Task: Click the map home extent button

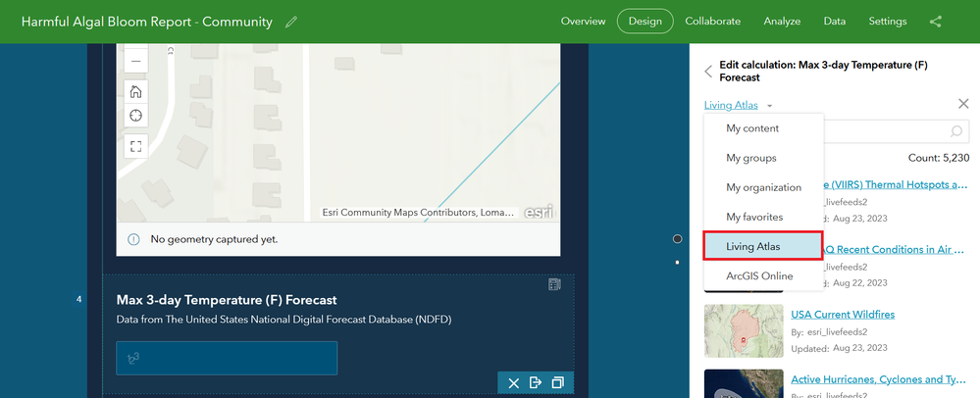Action: coord(135,92)
